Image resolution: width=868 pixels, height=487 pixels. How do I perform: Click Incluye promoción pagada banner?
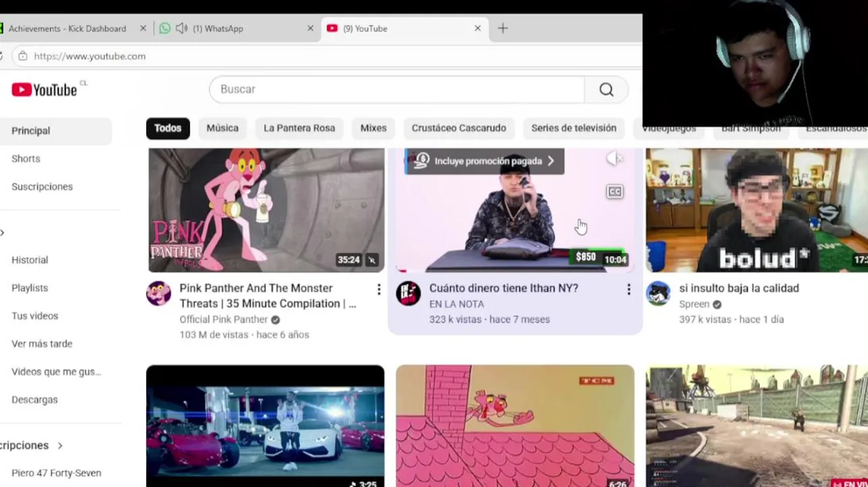484,161
